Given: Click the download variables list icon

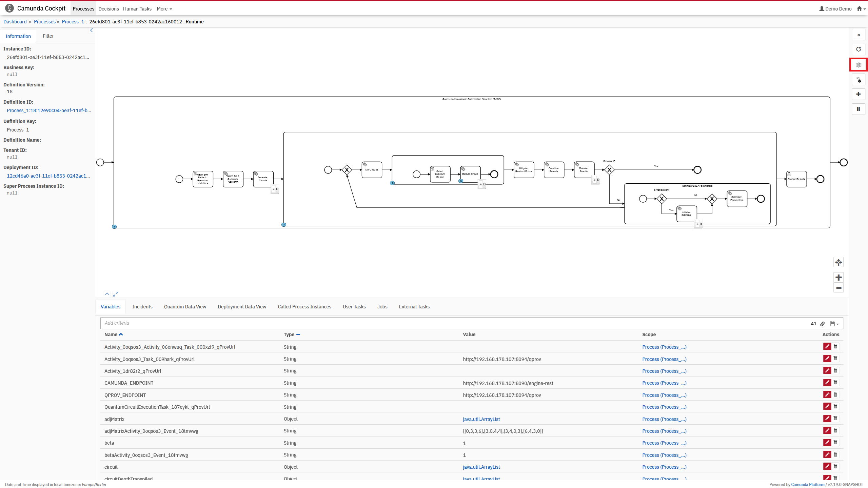Looking at the screenshot, I should point(834,323).
